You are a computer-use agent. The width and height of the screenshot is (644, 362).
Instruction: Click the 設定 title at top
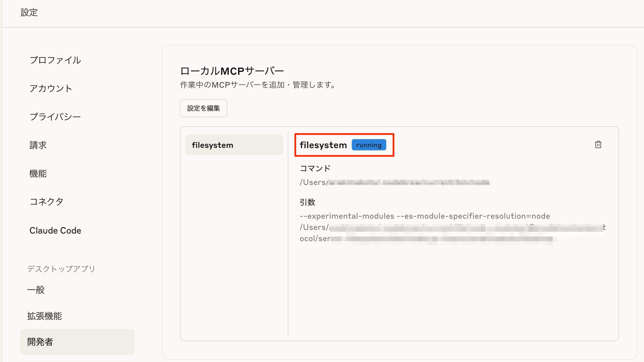(x=29, y=12)
